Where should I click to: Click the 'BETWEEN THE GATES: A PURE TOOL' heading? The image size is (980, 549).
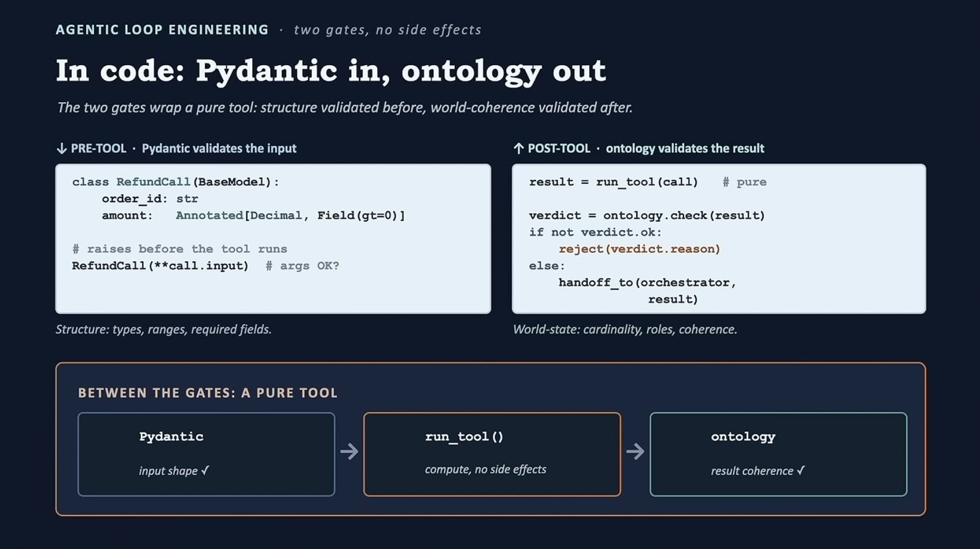tap(208, 393)
